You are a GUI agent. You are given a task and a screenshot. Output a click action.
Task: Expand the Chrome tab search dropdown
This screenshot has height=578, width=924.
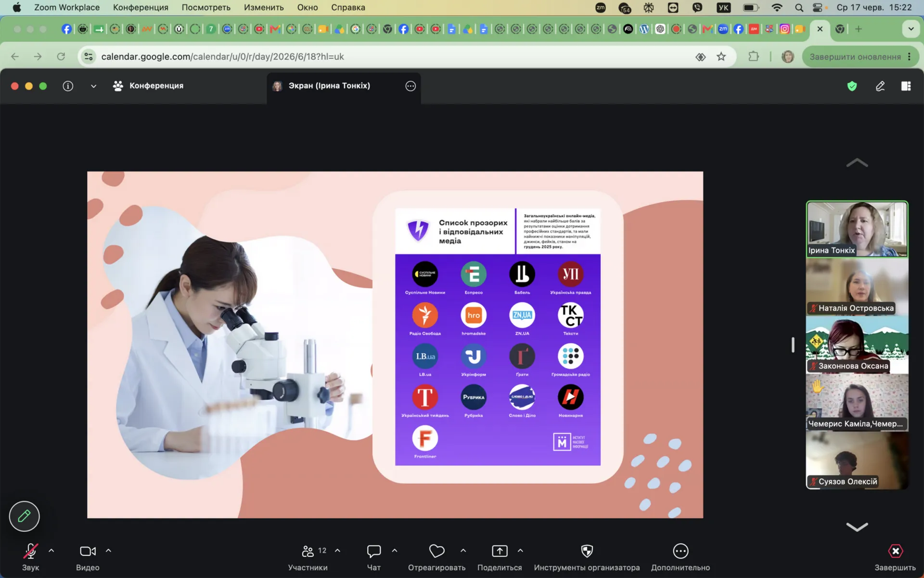(x=911, y=29)
